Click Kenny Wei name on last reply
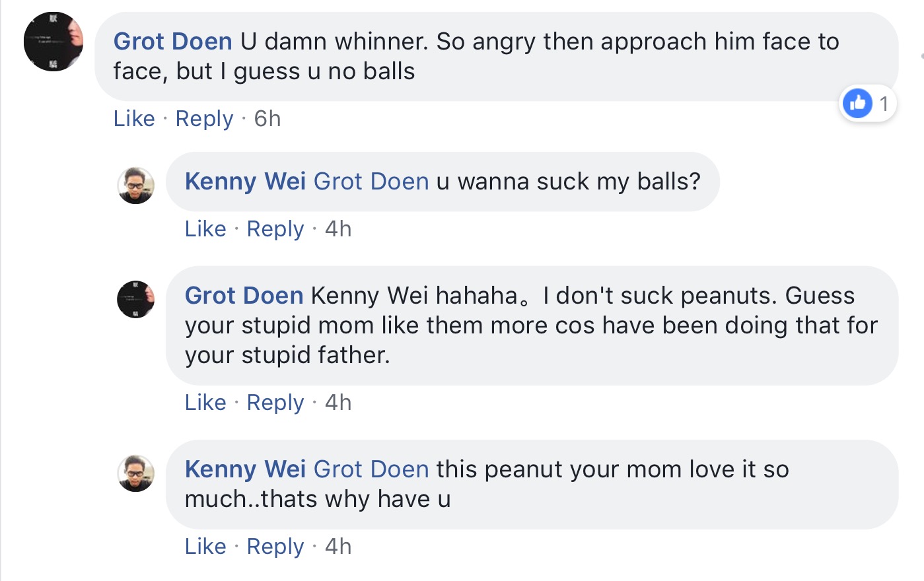The height and width of the screenshot is (581, 924). [245, 469]
